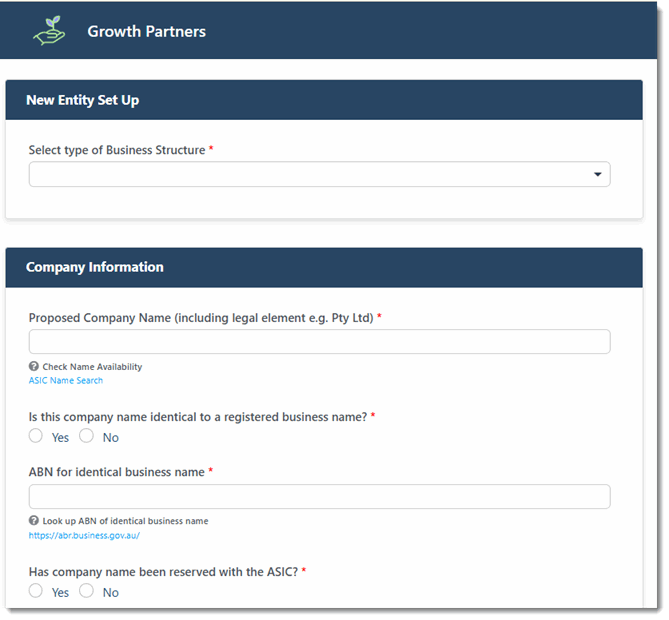Select No for name reserved with ASIC
669x620 pixels.
pos(87,591)
